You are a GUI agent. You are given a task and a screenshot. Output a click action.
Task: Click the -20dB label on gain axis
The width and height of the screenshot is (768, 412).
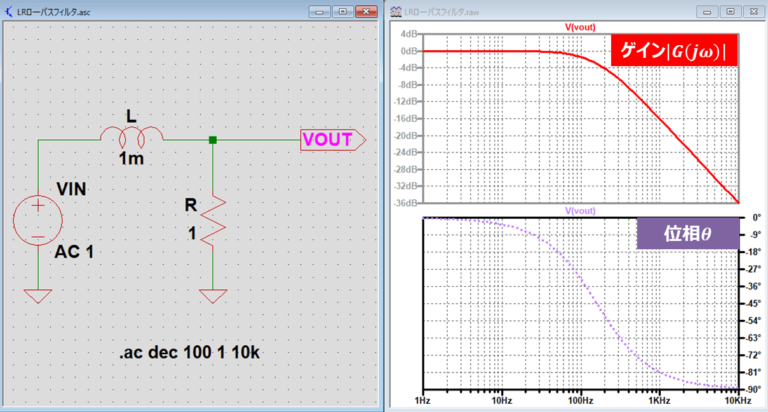(406, 135)
